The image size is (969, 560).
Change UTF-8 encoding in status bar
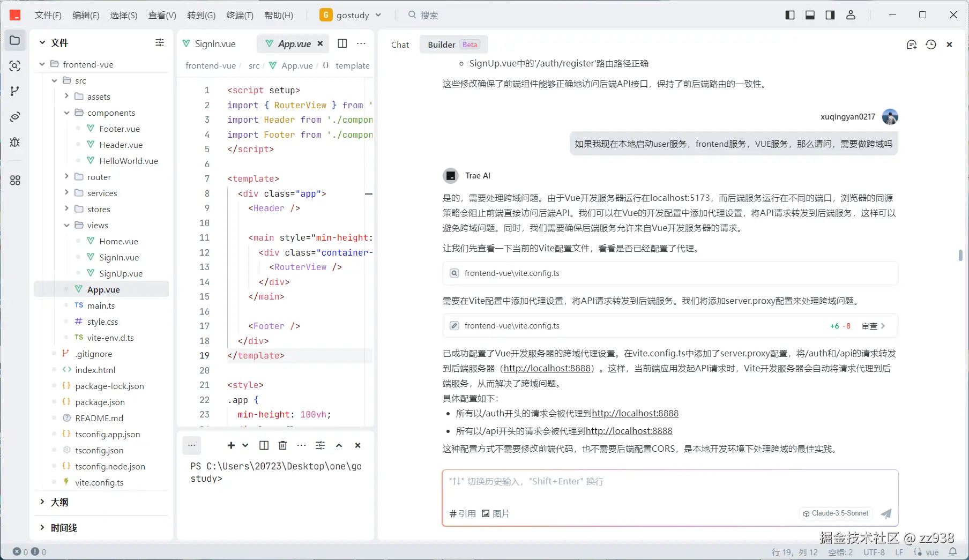point(874,552)
